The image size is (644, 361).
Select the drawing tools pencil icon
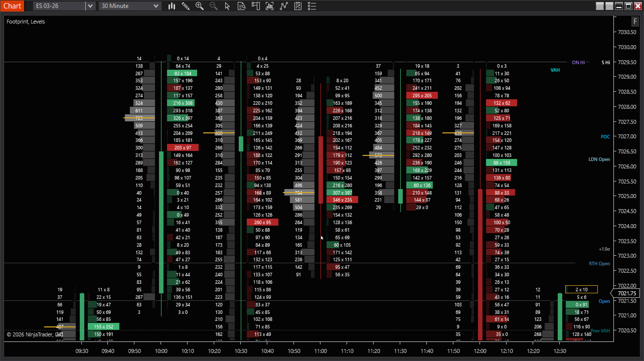(186, 6)
